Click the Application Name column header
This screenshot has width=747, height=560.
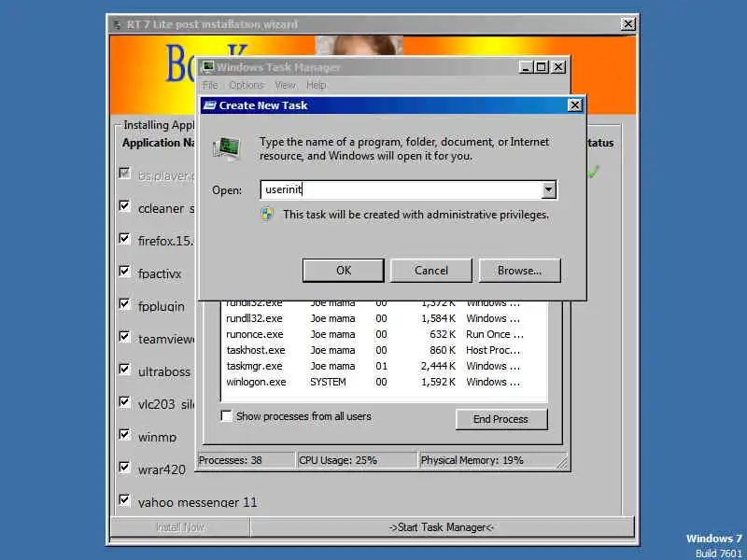tap(158, 143)
